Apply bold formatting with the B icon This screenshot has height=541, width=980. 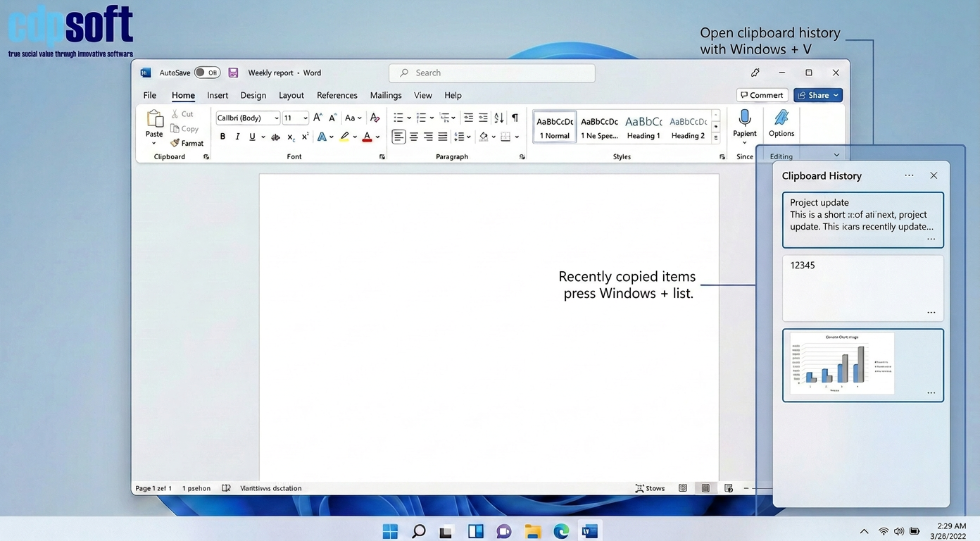(x=222, y=137)
